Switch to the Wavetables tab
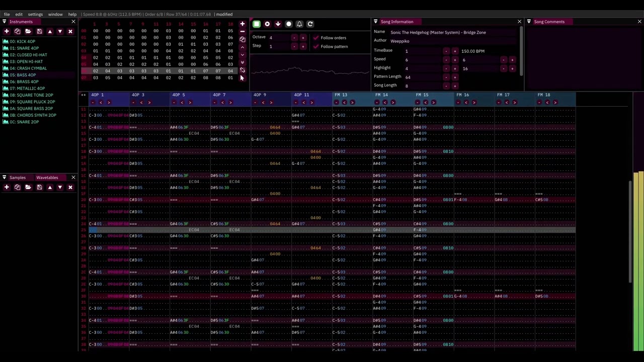 pyautogui.click(x=47, y=177)
